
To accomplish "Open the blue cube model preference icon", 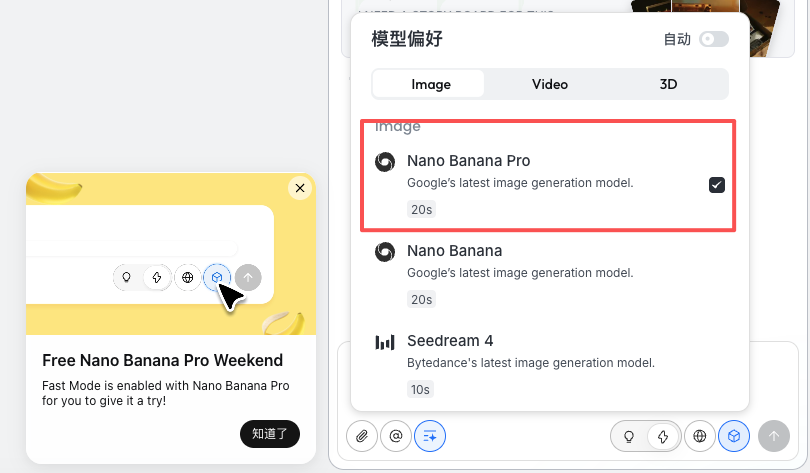I will click(734, 436).
